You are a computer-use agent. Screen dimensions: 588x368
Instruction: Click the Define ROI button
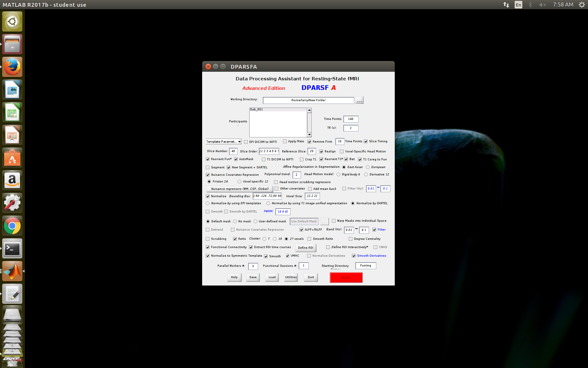[306, 248]
